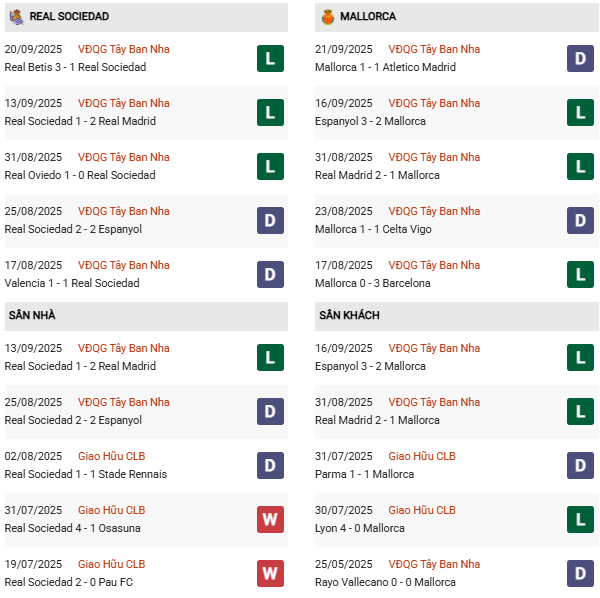Open VĐQG Tây Ban Nha link dated 20/09/2025

point(124,49)
